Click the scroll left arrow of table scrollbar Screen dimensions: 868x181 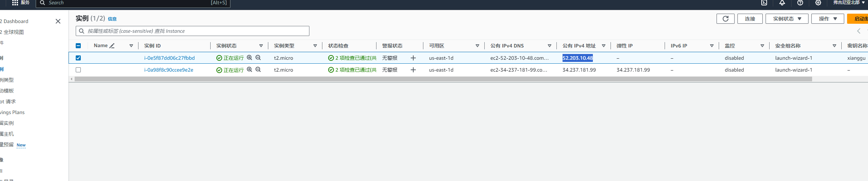point(71,79)
